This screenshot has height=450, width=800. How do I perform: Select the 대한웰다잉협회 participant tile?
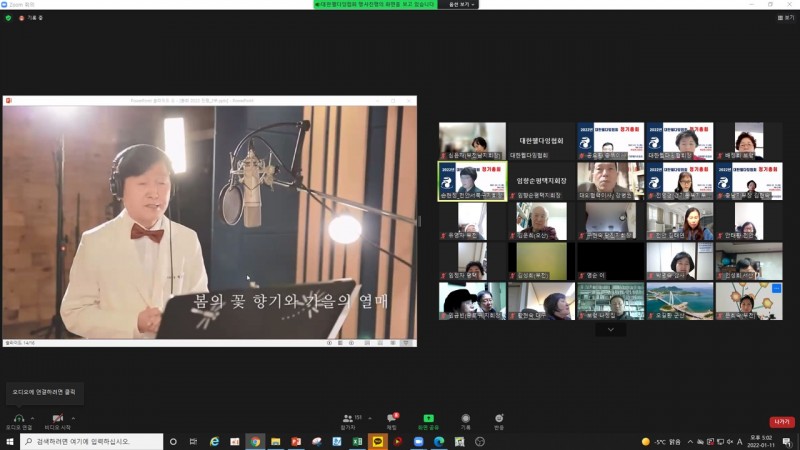click(541, 141)
